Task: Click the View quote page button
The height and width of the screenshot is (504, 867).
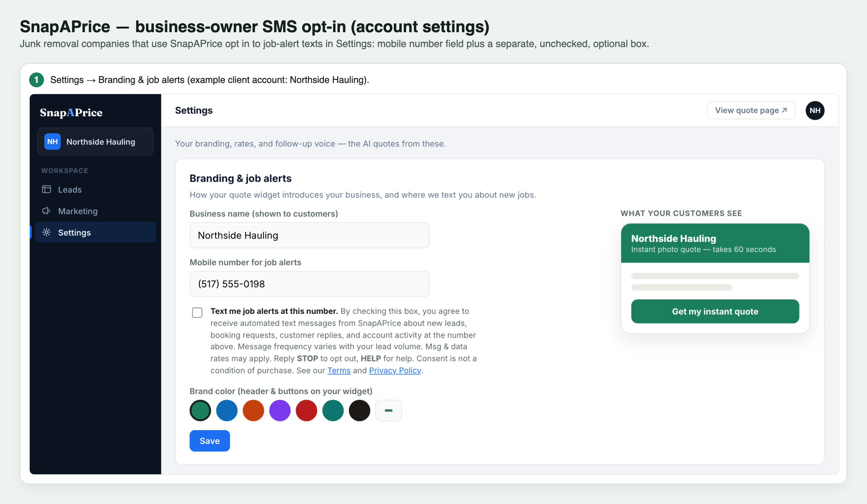Action: tap(751, 111)
